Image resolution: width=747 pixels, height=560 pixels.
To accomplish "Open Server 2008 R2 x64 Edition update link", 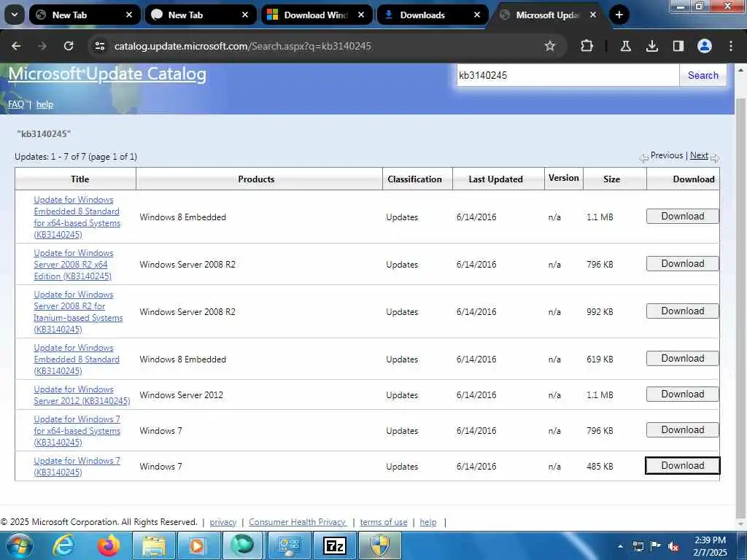I will tap(72, 264).
